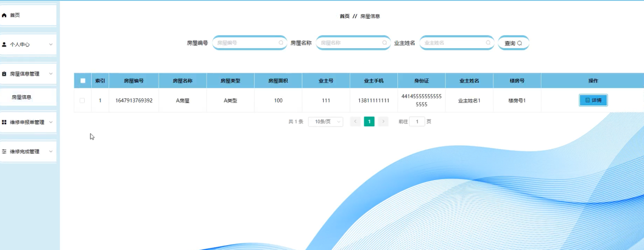This screenshot has width=644, height=250.
Task: Click search icon inside 房屋名称 field
Action: pyautogui.click(x=385, y=43)
